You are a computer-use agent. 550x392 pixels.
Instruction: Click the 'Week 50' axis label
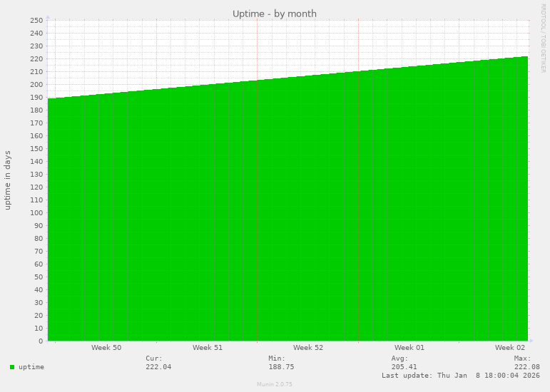coord(106,348)
